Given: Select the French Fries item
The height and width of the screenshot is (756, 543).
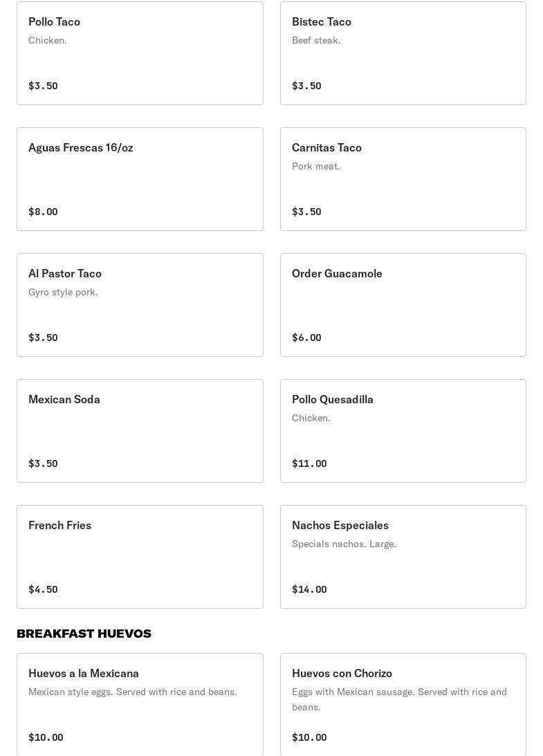Looking at the screenshot, I should pyautogui.click(x=140, y=557).
